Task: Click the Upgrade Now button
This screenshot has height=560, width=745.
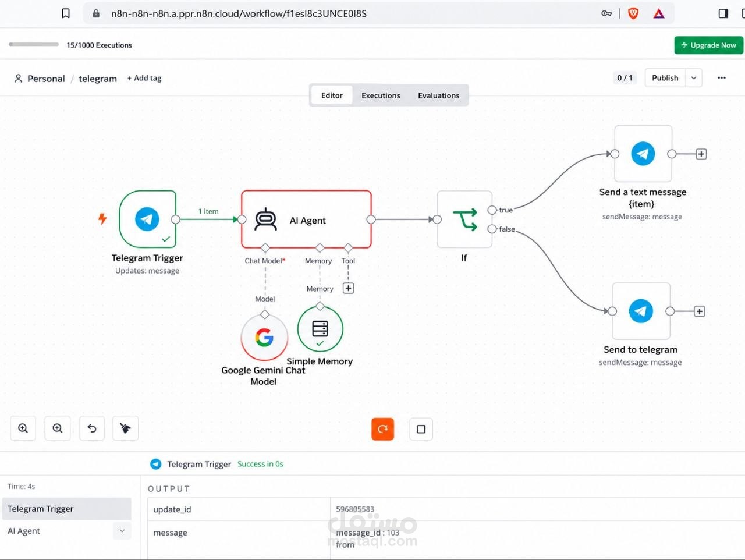Action: coord(708,45)
